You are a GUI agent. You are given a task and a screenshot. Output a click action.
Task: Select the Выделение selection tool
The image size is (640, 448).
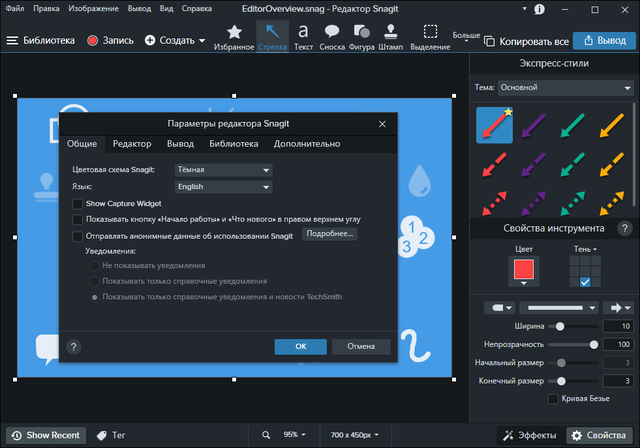tap(430, 37)
